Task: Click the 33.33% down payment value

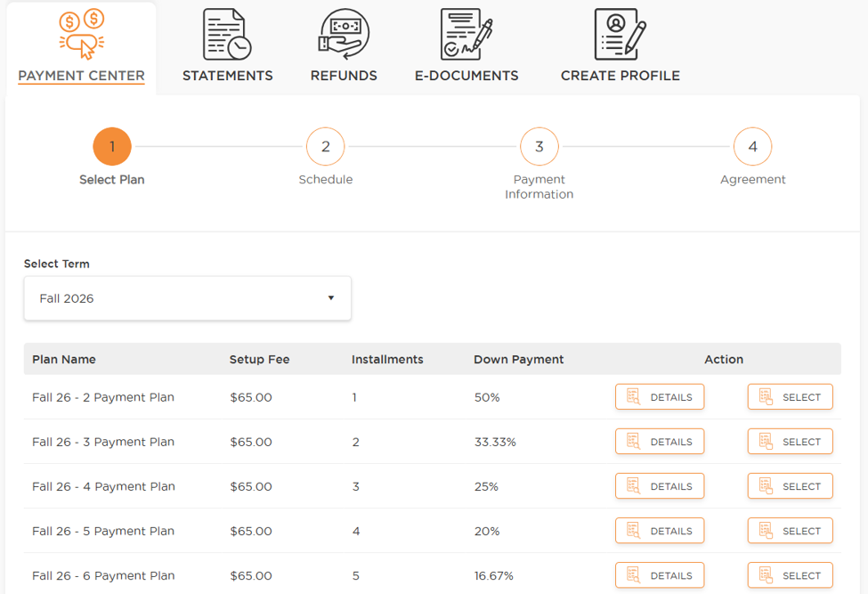Action: pyautogui.click(x=495, y=442)
